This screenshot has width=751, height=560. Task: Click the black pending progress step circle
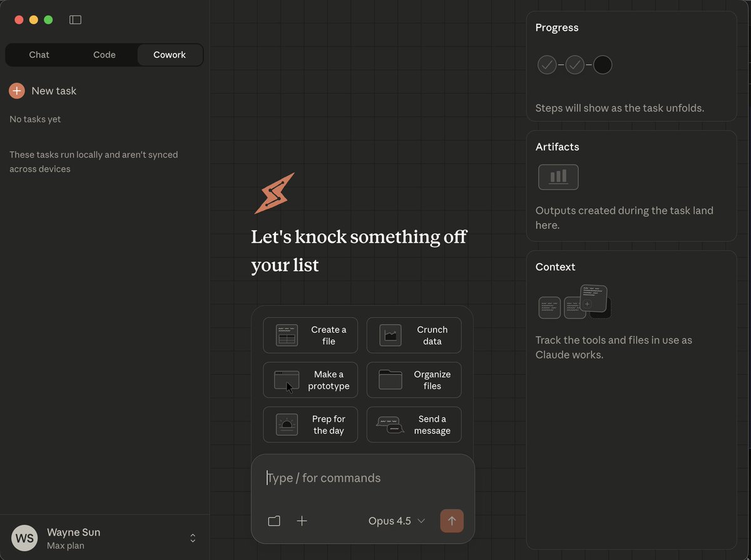coord(602,64)
